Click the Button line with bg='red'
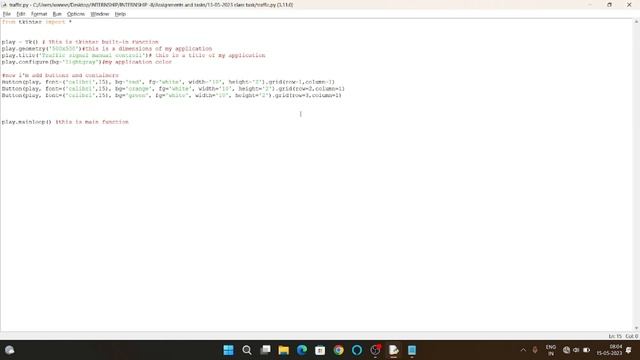 click(168, 82)
